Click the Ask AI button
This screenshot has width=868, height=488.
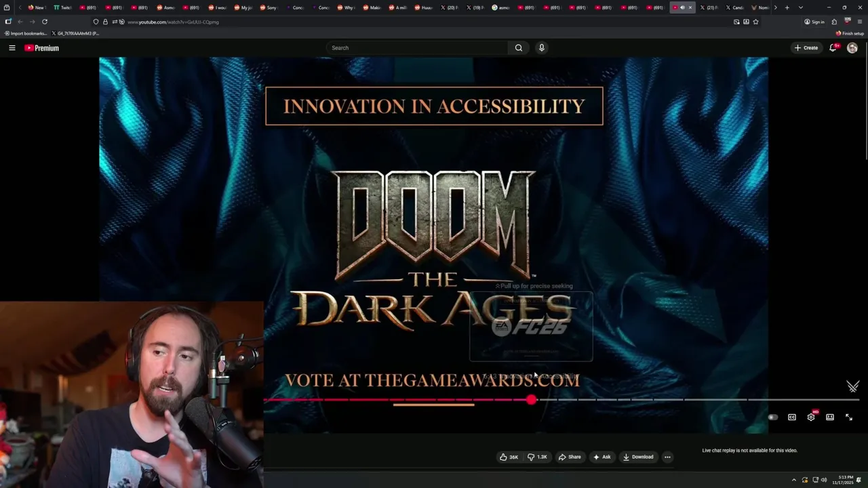(601, 457)
